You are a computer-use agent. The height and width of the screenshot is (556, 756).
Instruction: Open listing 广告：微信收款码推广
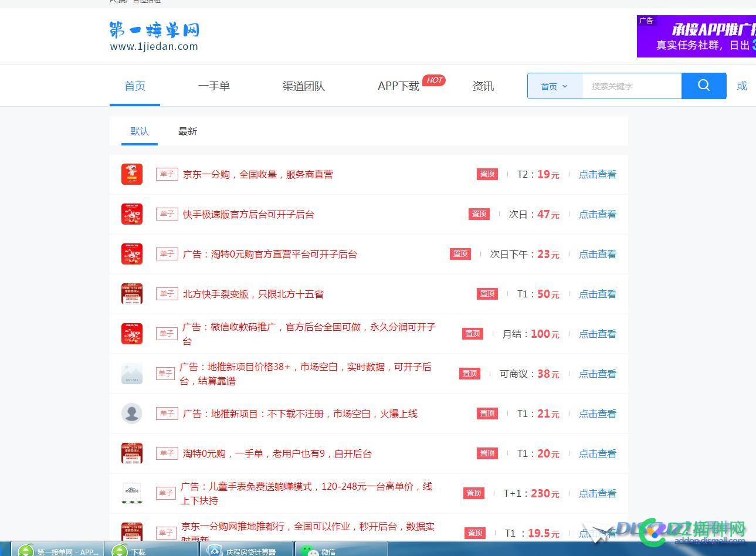tap(309, 334)
